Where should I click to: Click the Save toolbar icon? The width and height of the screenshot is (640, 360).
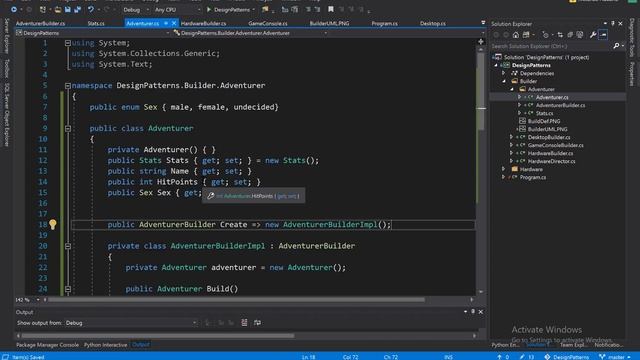coord(67,9)
